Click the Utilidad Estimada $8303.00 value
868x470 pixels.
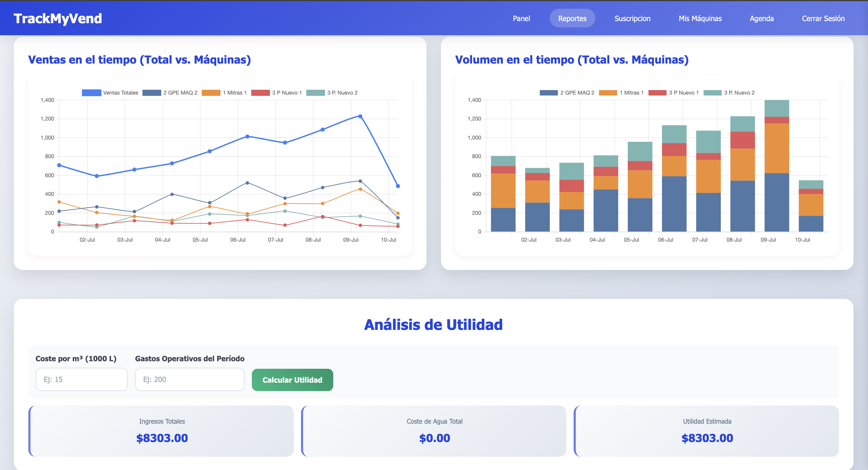click(x=707, y=438)
